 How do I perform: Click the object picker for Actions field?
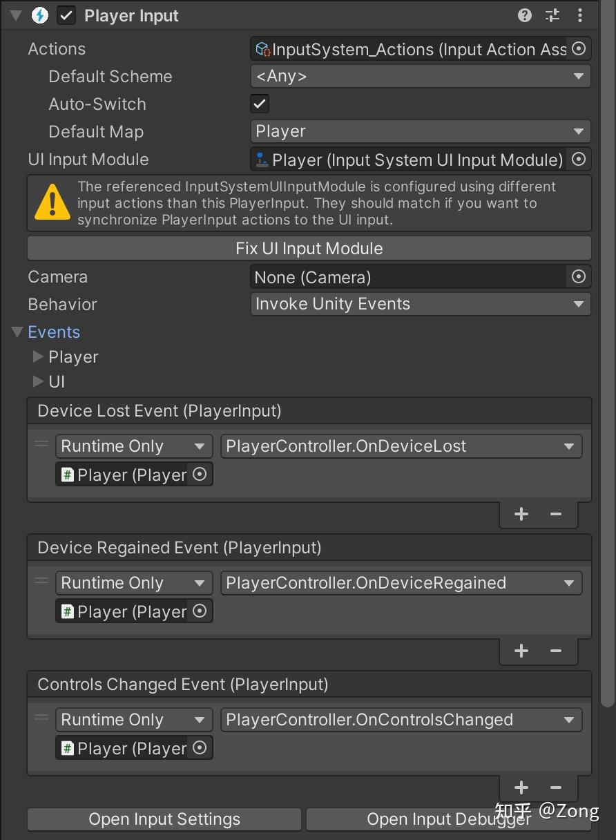[x=579, y=48]
